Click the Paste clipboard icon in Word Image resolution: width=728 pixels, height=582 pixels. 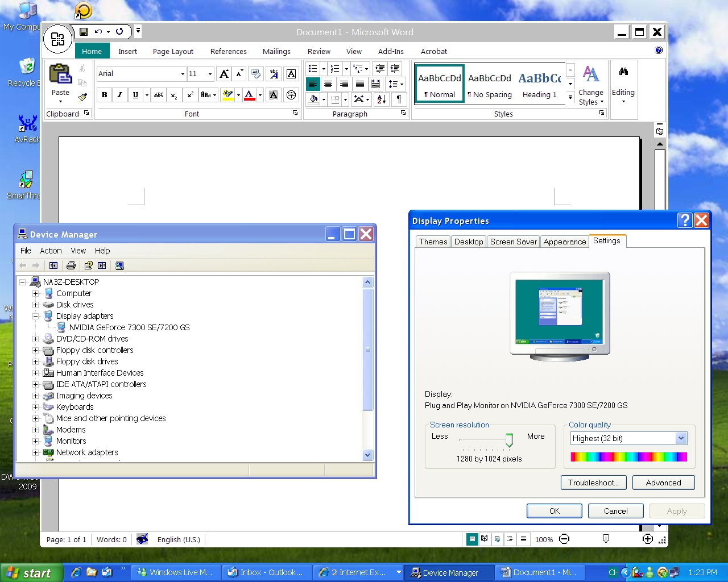pyautogui.click(x=60, y=74)
